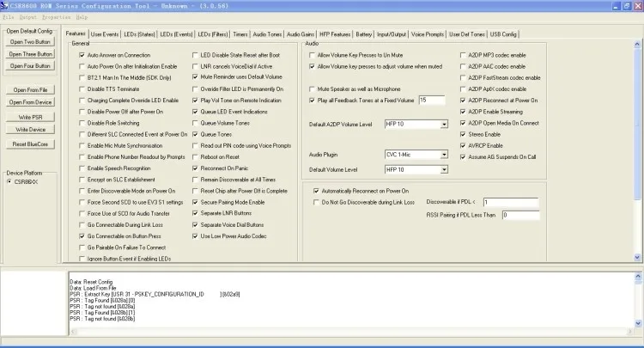Toggle Mute Reminder uses Default Volume
The height and width of the screenshot is (348, 644).
click(x=195, y=76)
